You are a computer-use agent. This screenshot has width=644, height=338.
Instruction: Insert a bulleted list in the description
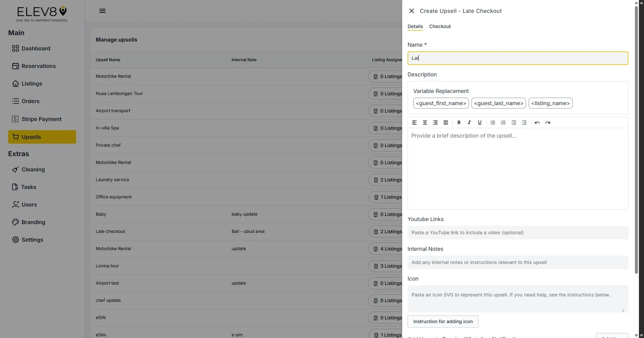pos(492,122)
